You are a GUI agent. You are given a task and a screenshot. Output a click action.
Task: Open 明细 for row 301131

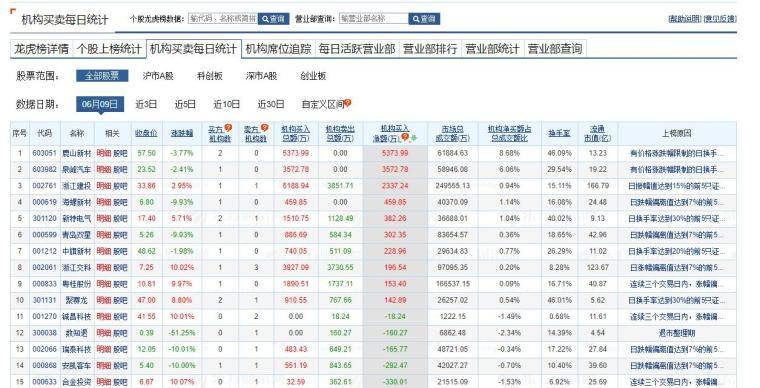point(104,300)
